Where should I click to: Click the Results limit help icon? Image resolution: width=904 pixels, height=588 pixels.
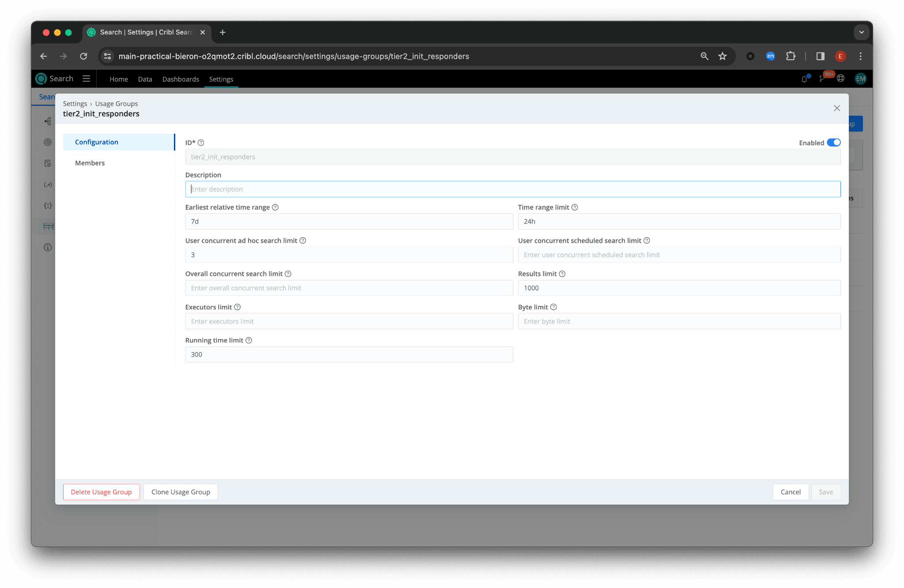click(562, 274)
